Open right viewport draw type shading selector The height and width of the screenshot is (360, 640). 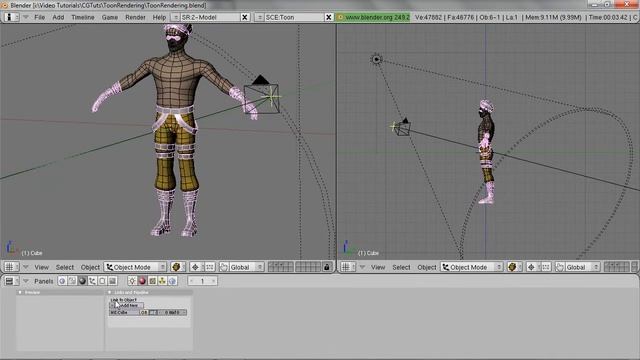coord(514,267)
